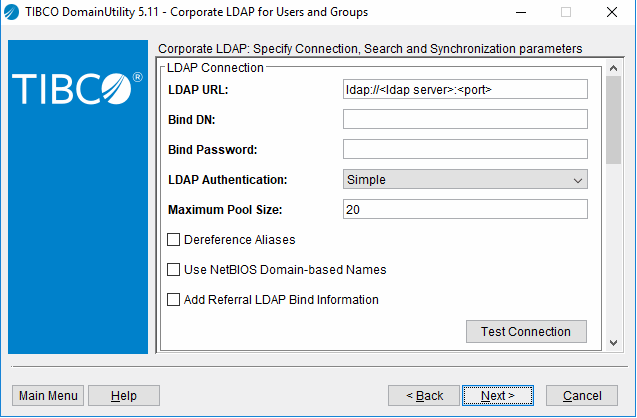Click the Test Connection button

526,332
